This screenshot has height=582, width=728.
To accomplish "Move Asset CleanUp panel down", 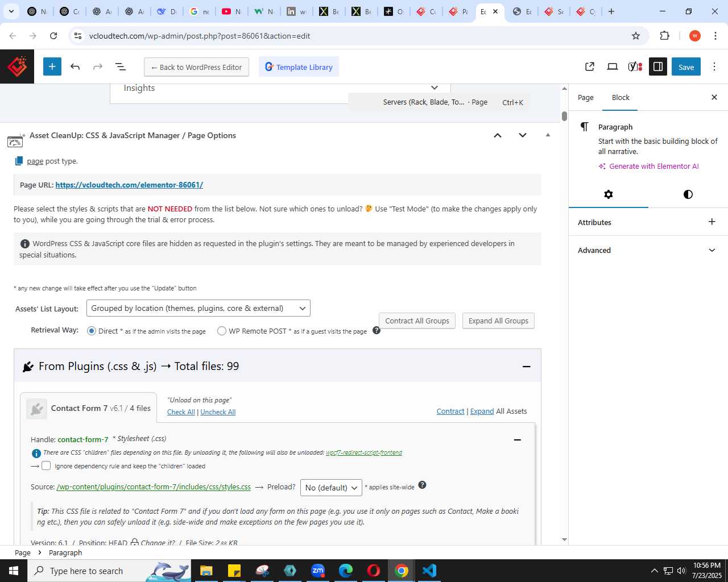I will [x=523, y=135].
